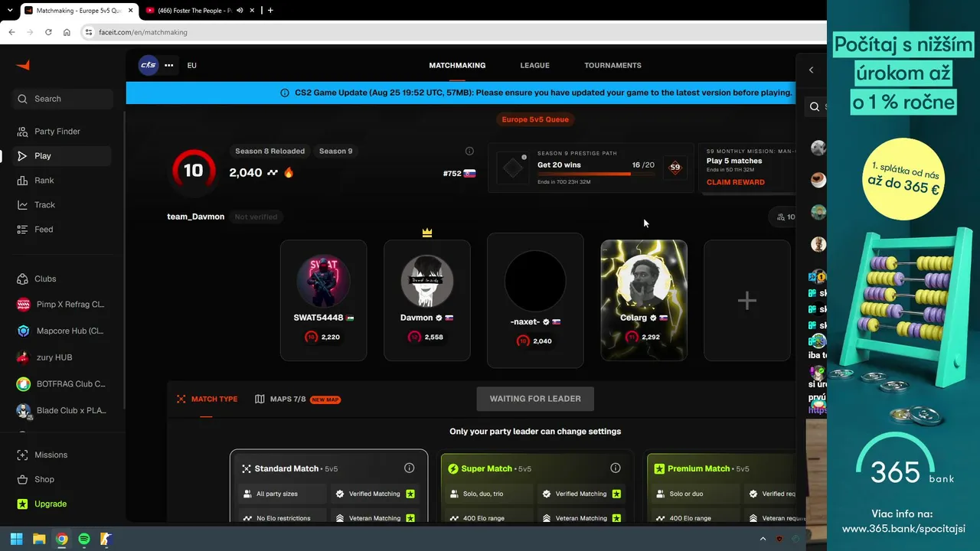Screen dimensions: 980x551
Task: Show Super Match info details
Action: click(x=615, y=468)
